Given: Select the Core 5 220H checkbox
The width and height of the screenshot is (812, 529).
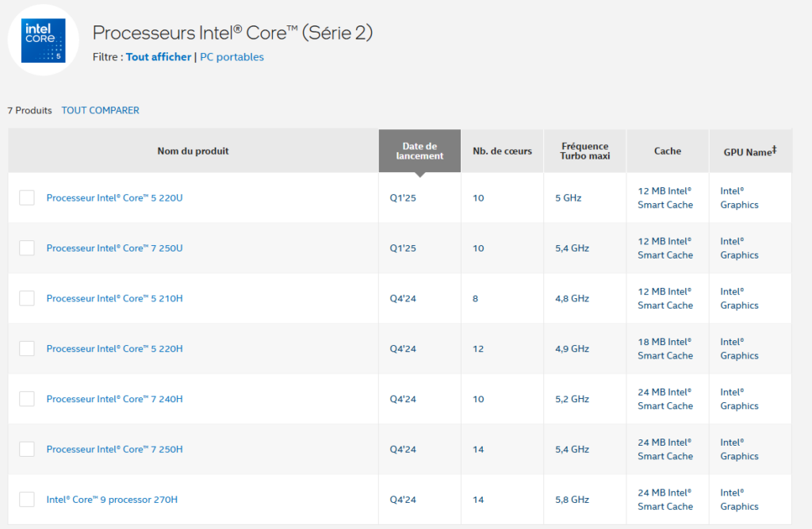Looking at the screenshot, I should click(27, 348).
